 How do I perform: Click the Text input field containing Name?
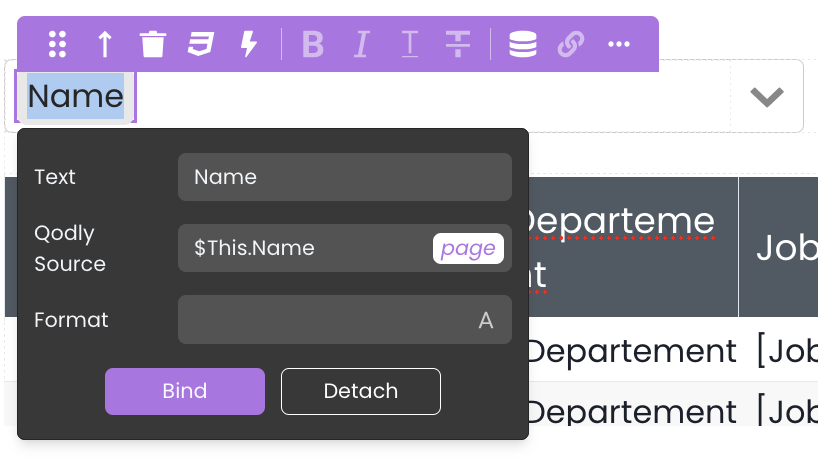(344, 177)
